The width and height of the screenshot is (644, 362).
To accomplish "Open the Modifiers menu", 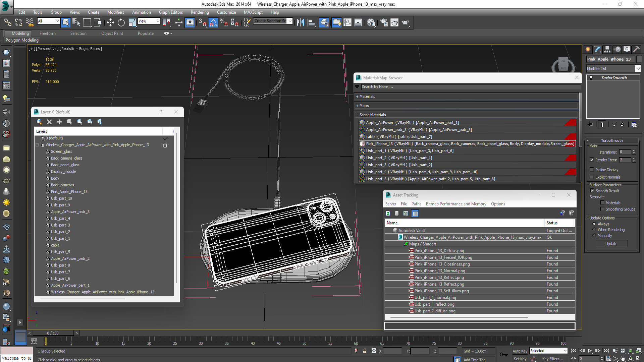I will [115, 12].
